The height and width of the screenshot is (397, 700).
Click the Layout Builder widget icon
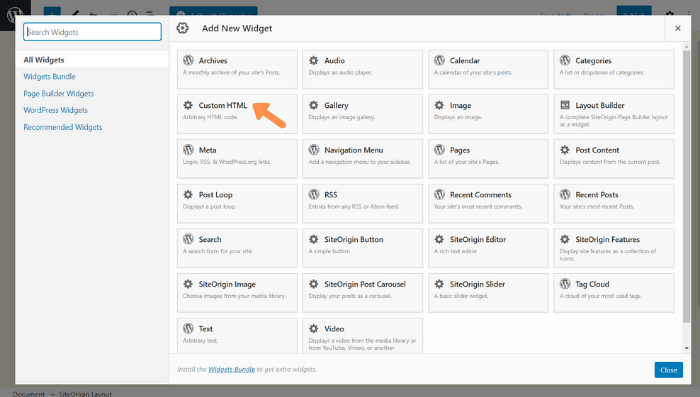coord(565,105)
